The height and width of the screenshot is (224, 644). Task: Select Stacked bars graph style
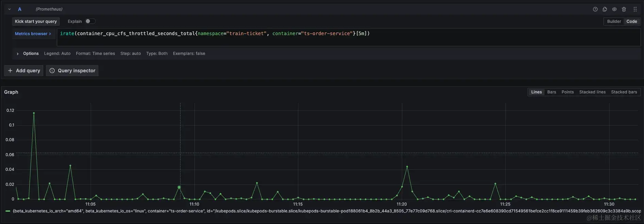624,92
